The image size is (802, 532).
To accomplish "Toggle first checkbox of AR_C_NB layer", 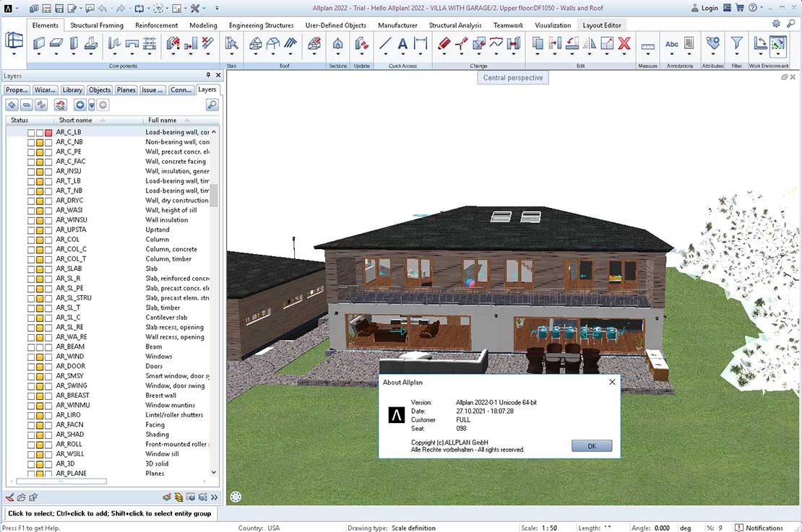I will [x=31, y=142].
